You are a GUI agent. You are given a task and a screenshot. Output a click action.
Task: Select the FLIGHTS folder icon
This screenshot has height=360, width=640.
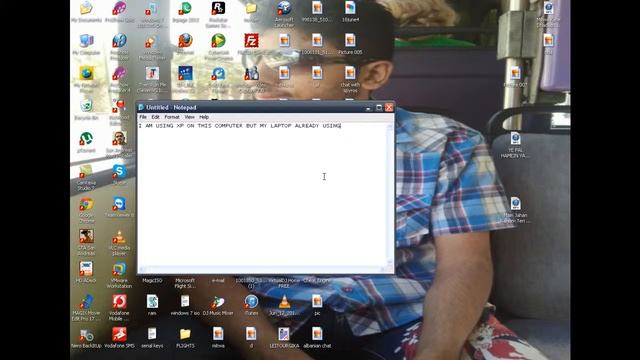[185, 338]
